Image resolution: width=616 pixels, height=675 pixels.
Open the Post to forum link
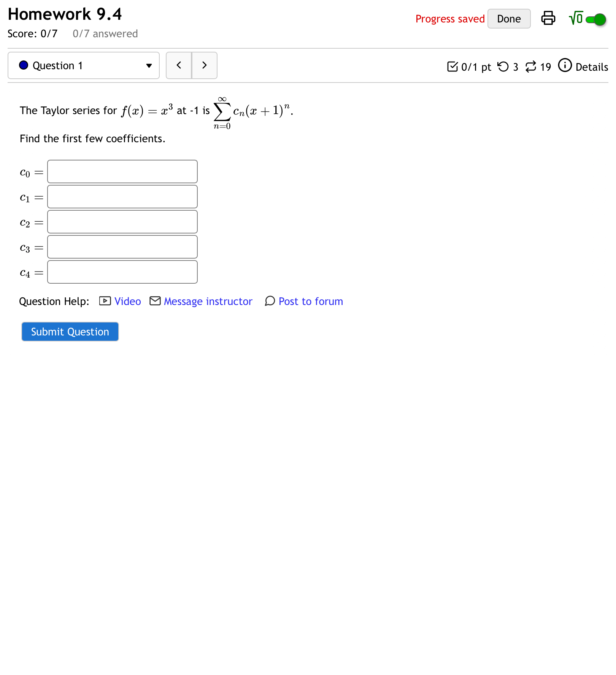pyautogui.click(x=310, y=301)
